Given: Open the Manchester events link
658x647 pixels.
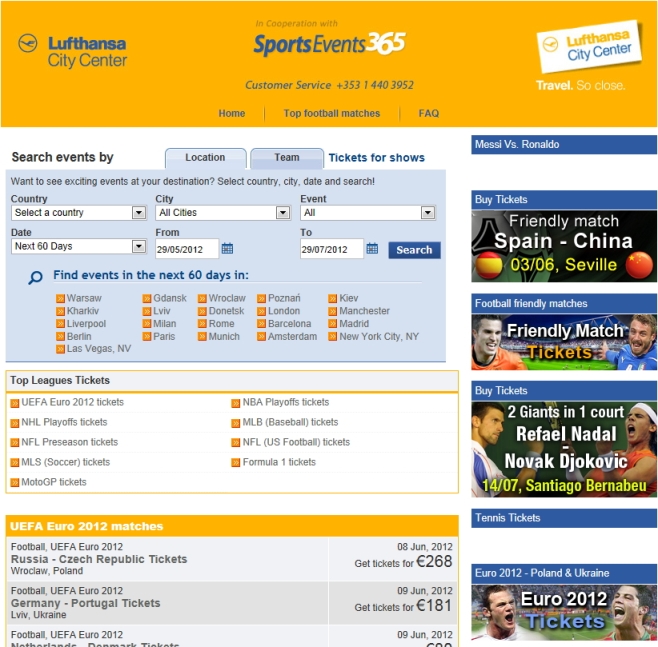Looking at the screenshot, I should point(364,311).
